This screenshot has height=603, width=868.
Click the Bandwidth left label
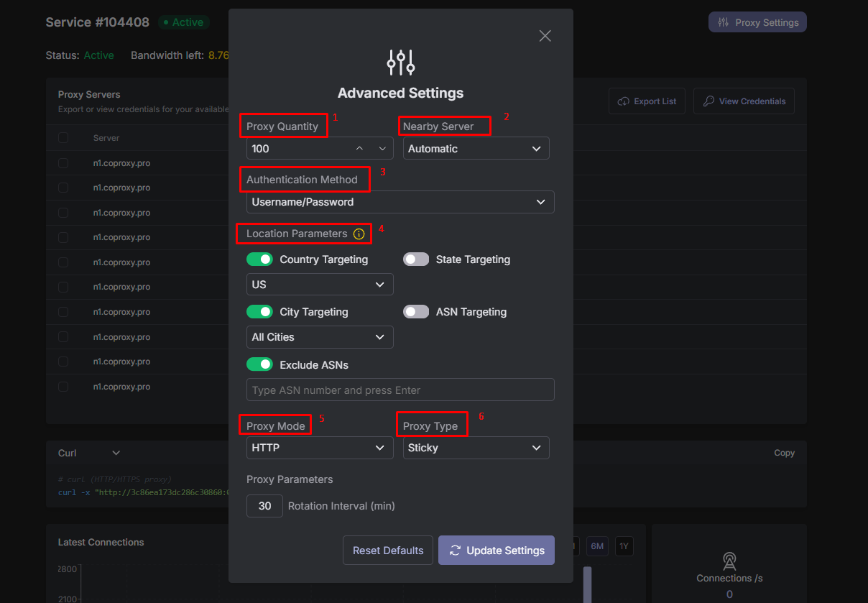click(168, 55)
